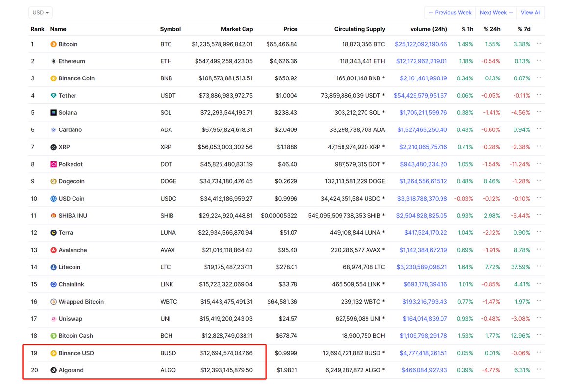Click the SHIBA INU logo icon
The image size is (588, 384).
[x=54, y=216]
